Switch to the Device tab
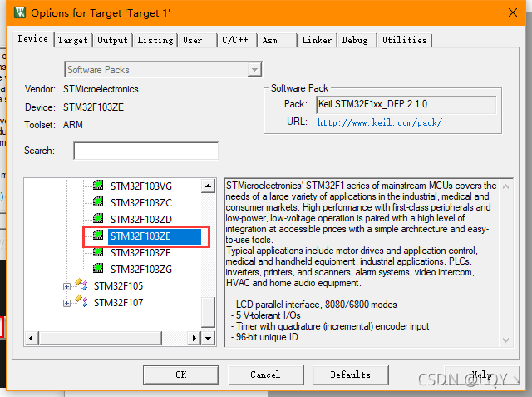 click(33, 39)
